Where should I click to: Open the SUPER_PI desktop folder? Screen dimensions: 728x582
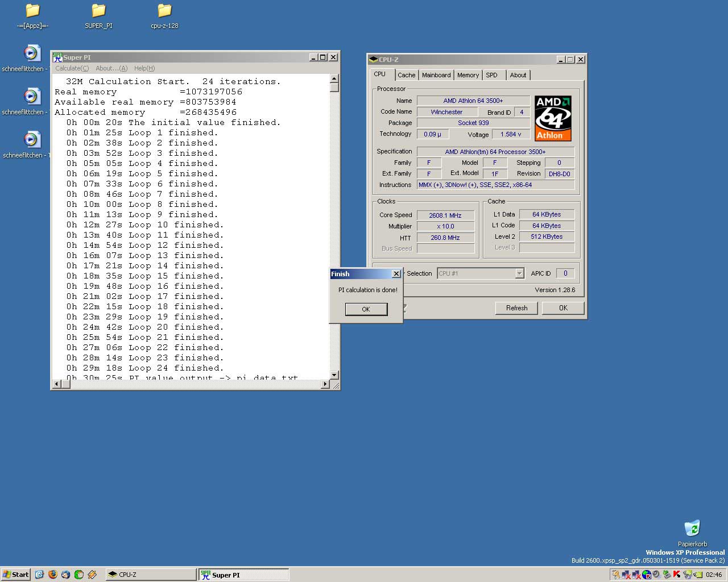tap(98, 16)
